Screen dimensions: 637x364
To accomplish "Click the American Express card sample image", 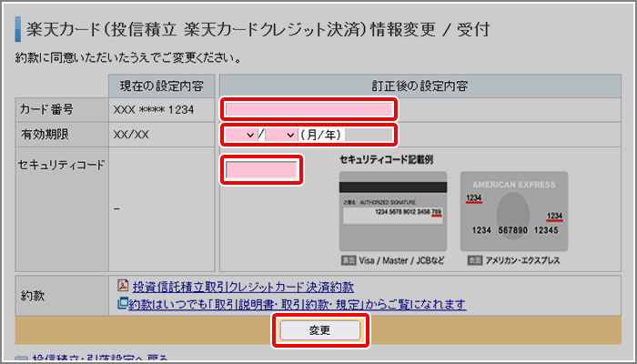I will [x=514, y=211].
